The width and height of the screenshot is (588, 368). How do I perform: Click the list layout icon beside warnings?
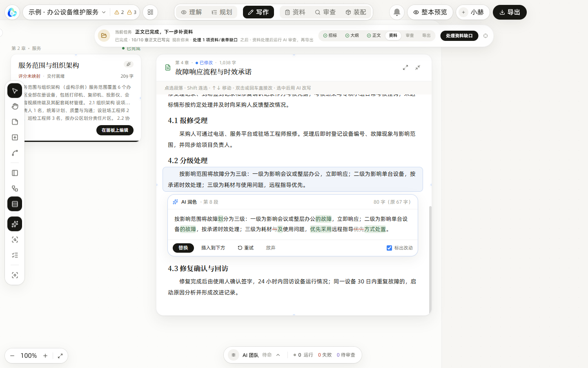pyautogui.click(x=150, y=12)
